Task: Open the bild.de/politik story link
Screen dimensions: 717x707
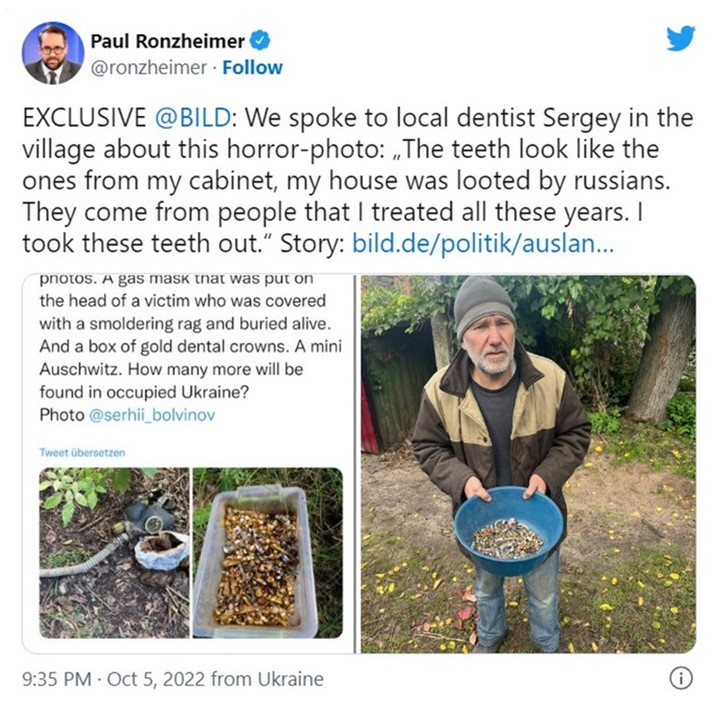Action: (482, 243)
